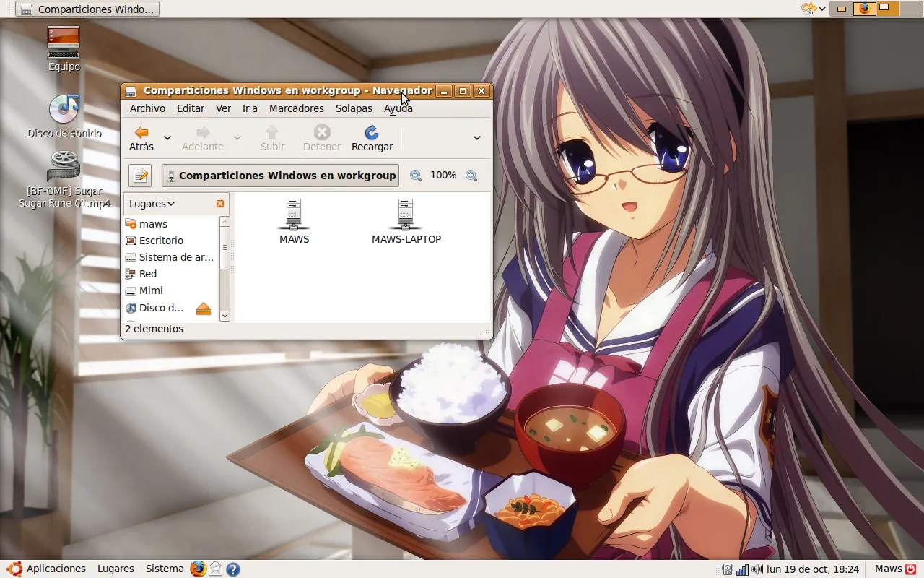Click the sidebar scrollbar down arrow
Screen dimensions: 924x578
point(225,316)
